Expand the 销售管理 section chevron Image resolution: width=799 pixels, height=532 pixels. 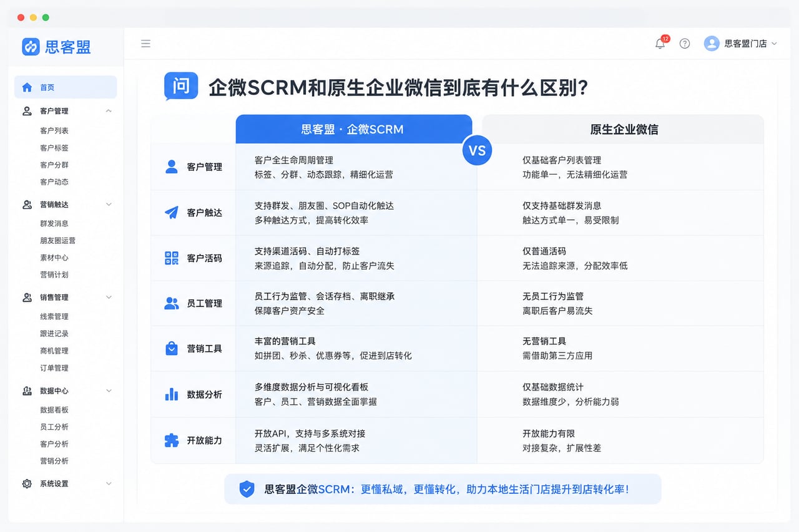point(109,297)
